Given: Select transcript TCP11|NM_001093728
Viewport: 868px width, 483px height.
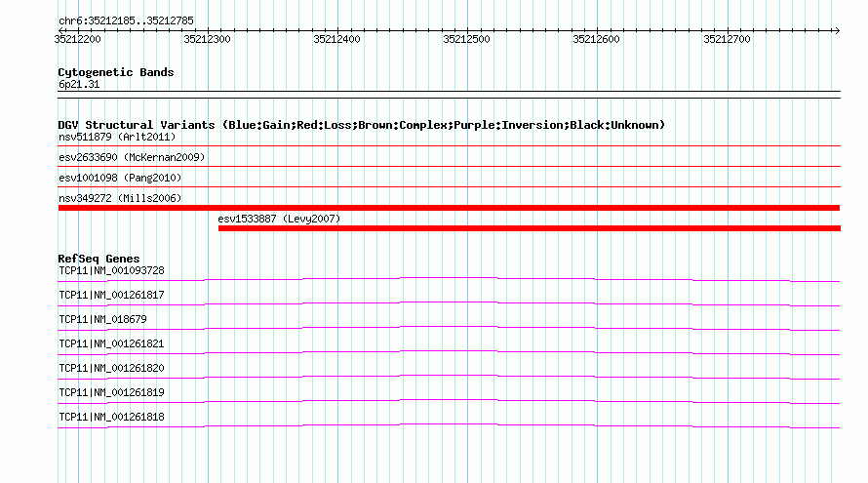Looking at the screenshot, I should coord(111,271).
